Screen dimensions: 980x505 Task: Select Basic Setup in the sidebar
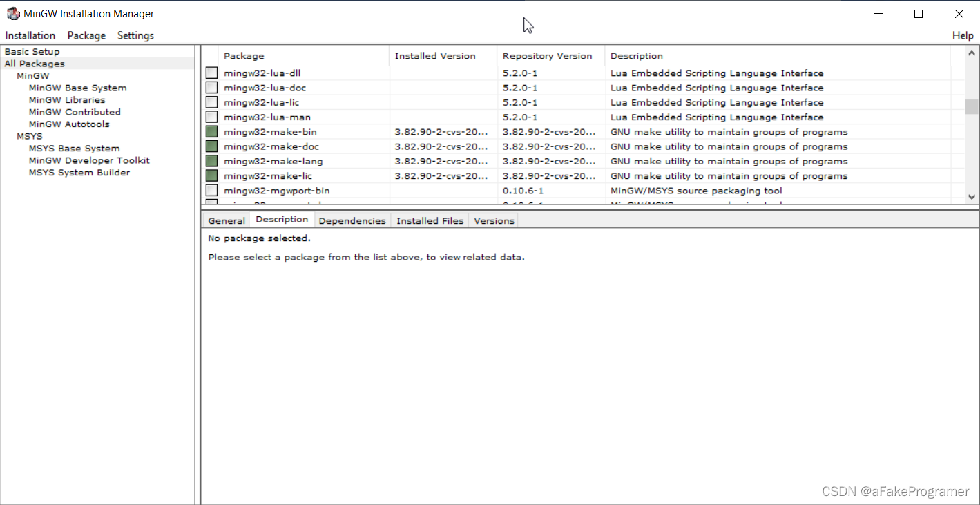[32, 52]
